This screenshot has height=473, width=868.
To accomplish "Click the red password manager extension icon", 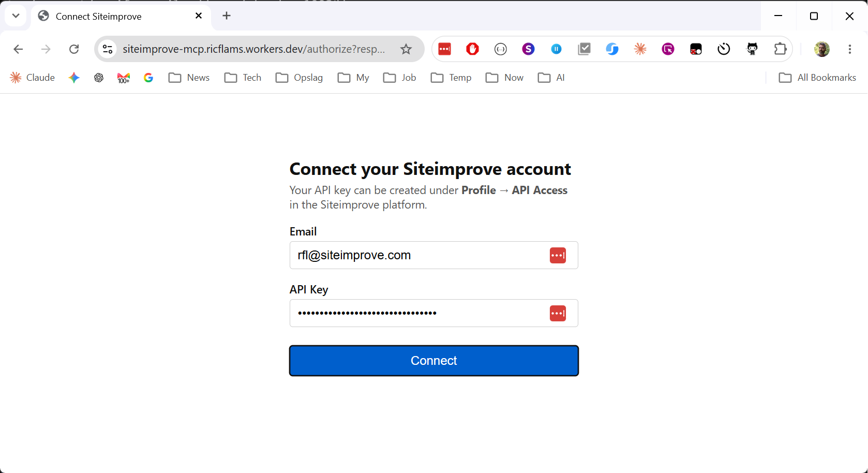I will pyautogui.click(x=444, y=49).
